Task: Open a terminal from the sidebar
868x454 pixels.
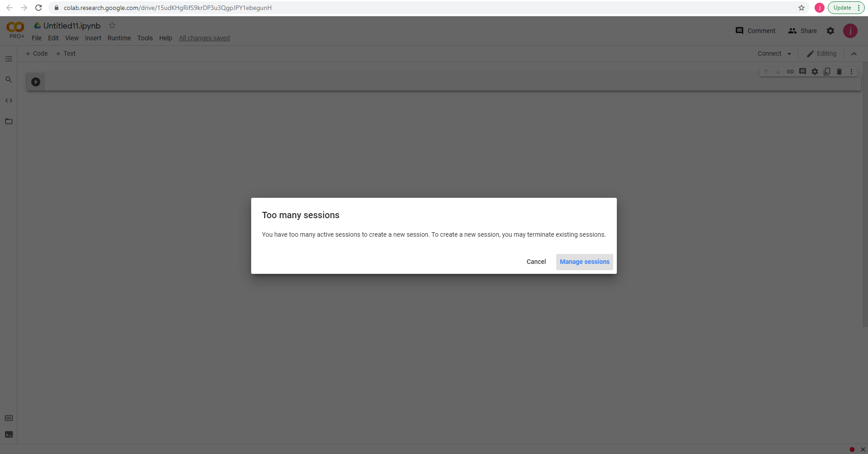Action: click(x=9, y=434)
